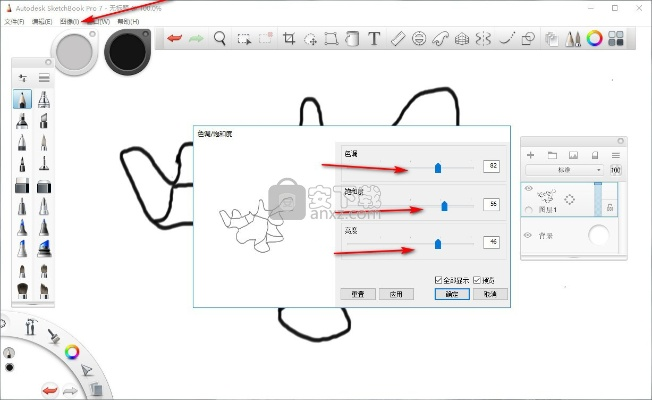652x400 pixels.
Task: Enable the Ruler guide
Action: pos(398,39)
